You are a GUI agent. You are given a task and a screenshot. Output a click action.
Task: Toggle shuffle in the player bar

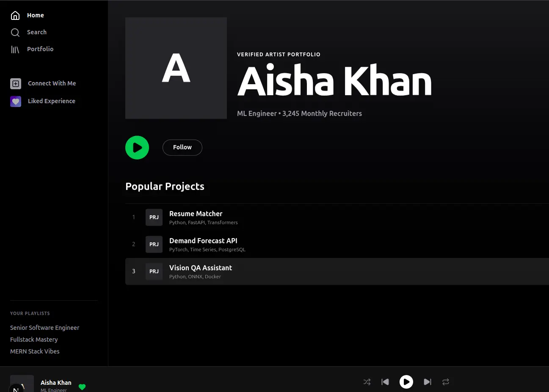click(x=367, y=382)
